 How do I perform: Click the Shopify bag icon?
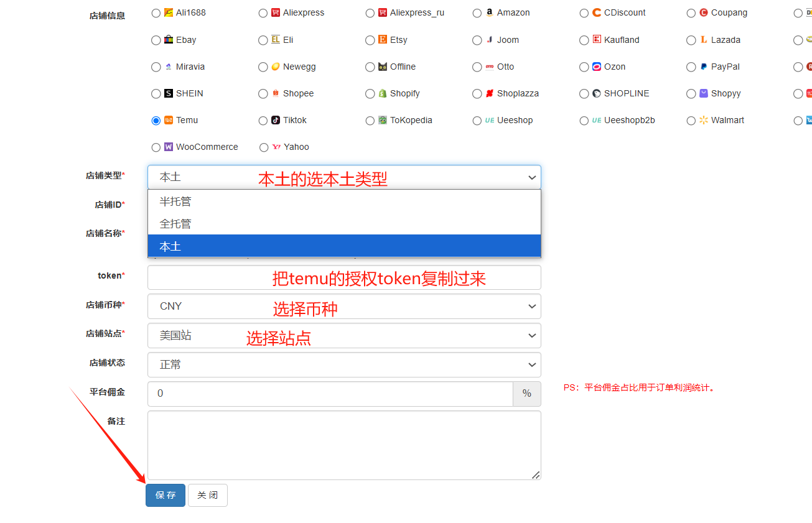pyautogui.click(x=383, y=93)
